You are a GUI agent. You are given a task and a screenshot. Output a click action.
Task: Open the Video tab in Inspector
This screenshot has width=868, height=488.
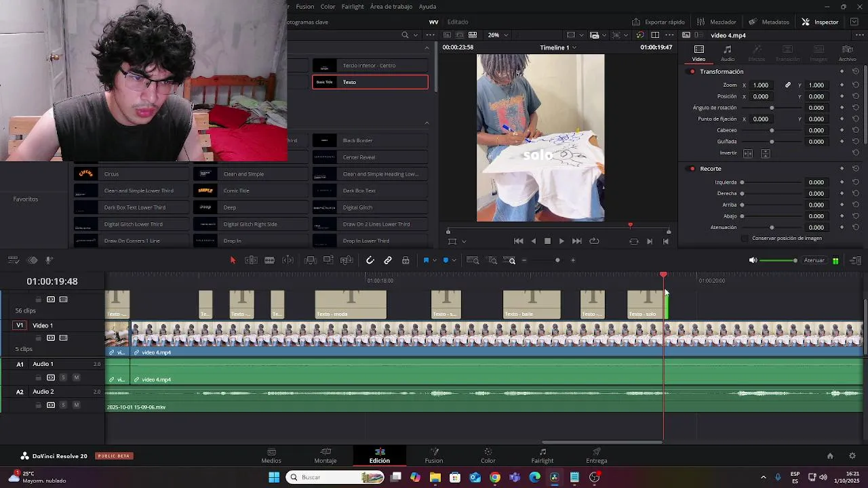point(698,54)
